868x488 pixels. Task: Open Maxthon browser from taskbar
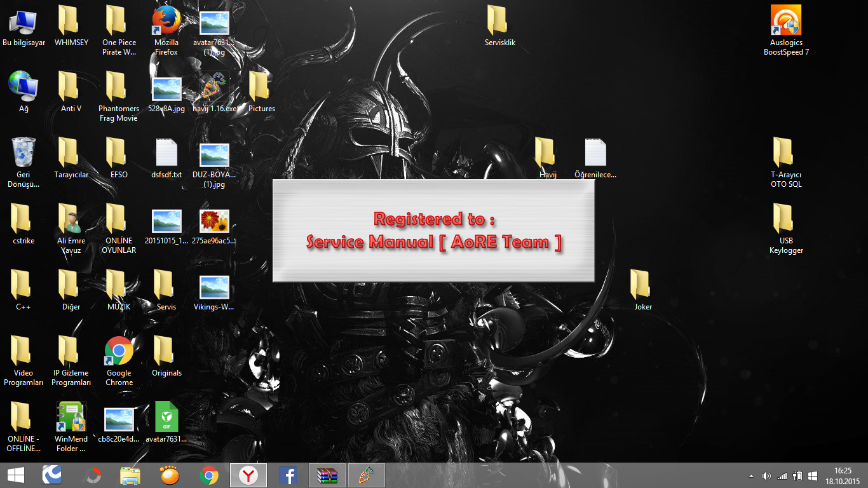click(x=52, y=475)
